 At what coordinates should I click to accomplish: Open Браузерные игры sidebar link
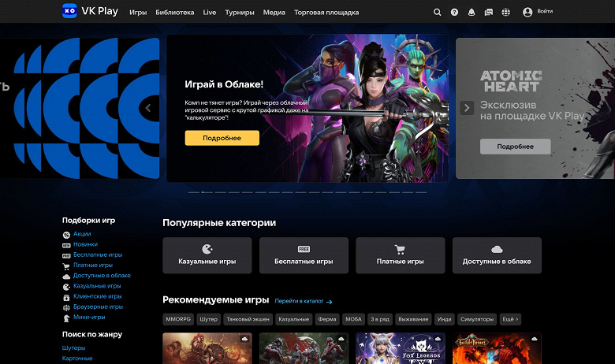(98, 306)
